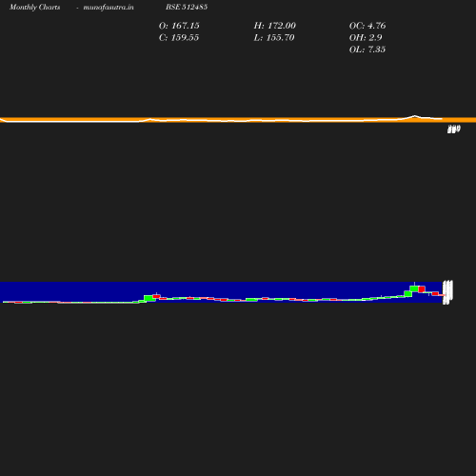The width and height of the screenshot is (476, 476).
Task: Click the white overlapping price labels beside candles
Action: click(447, 292)
